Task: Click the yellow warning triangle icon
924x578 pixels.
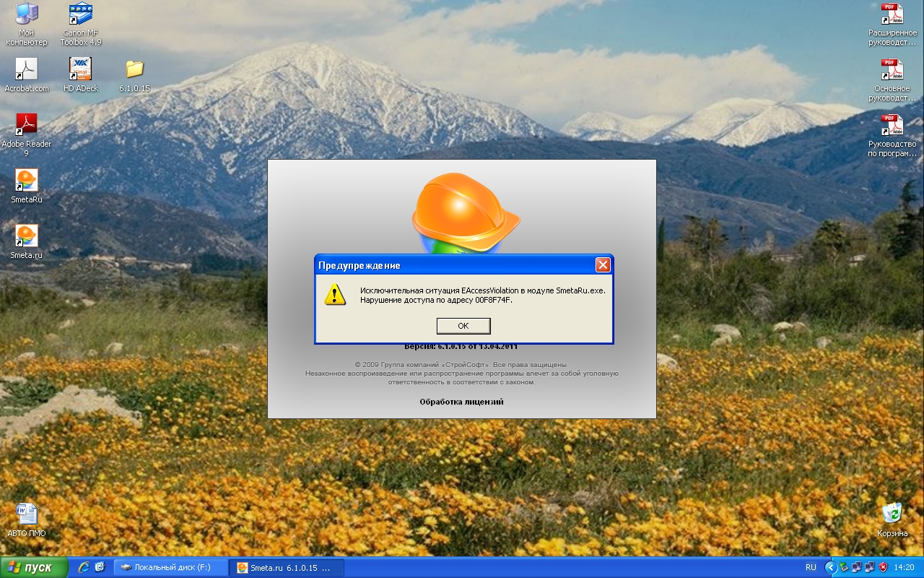Action: 335,294
